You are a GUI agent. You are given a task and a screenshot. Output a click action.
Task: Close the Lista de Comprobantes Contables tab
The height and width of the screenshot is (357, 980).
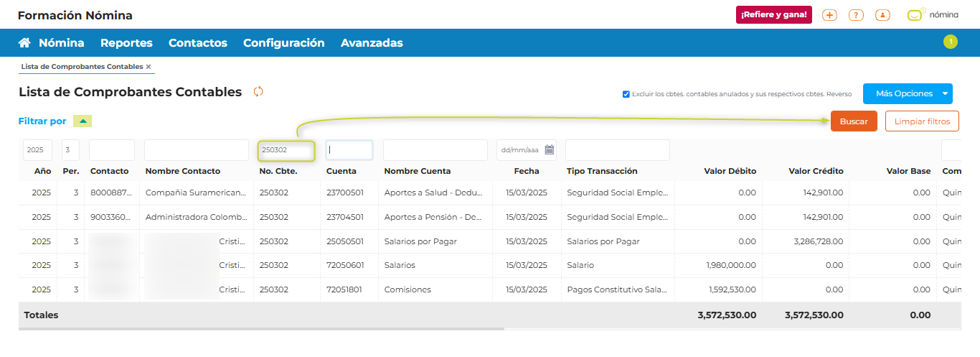click(149, 67)
